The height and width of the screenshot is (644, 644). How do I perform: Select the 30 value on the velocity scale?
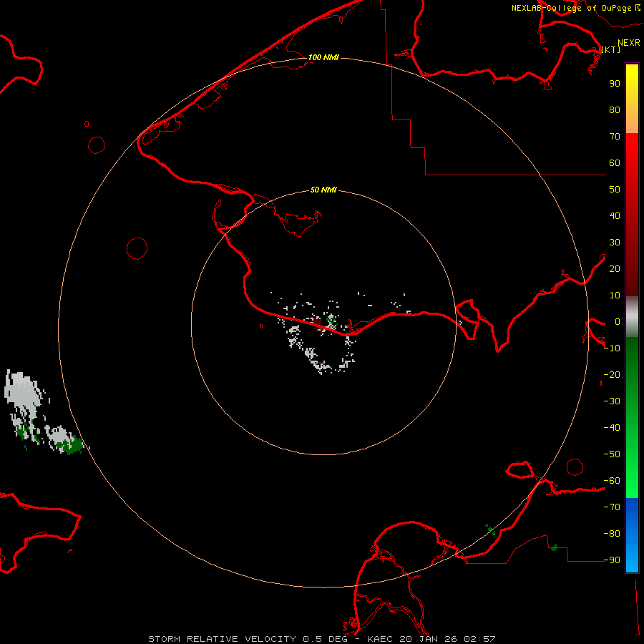tap(615, 243)
